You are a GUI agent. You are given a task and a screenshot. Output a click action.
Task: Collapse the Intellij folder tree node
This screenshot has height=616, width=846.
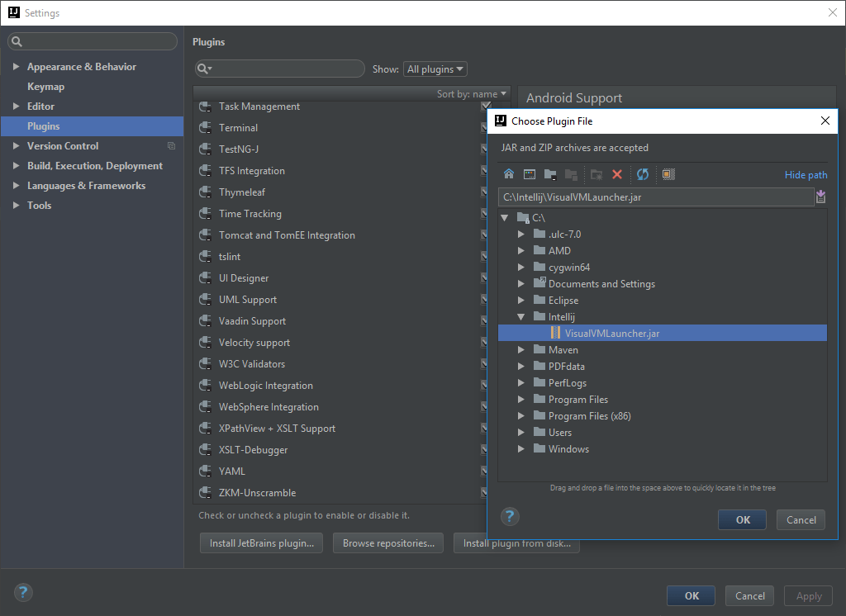coord(521,316)
